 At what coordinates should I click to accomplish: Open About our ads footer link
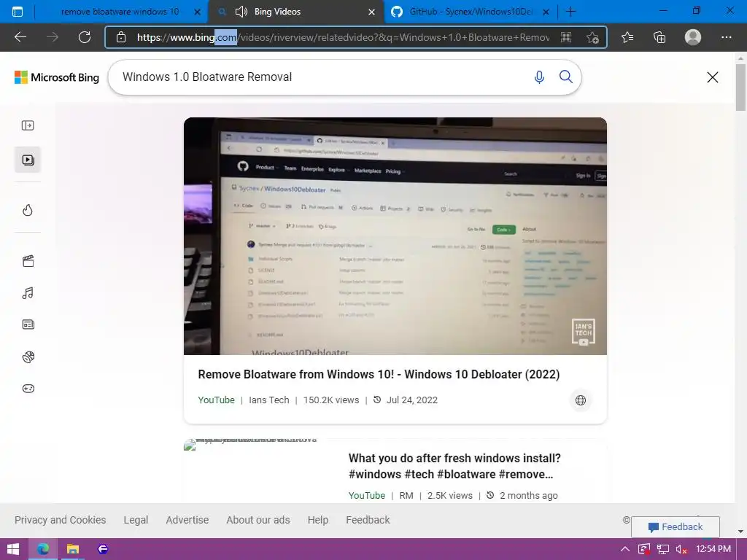(x=258, y=520)
